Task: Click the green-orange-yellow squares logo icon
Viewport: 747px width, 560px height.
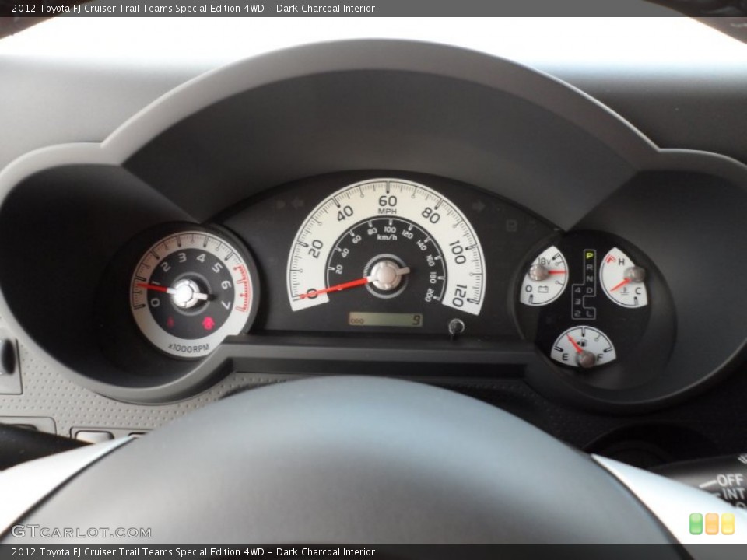Action: click(712, 523)
